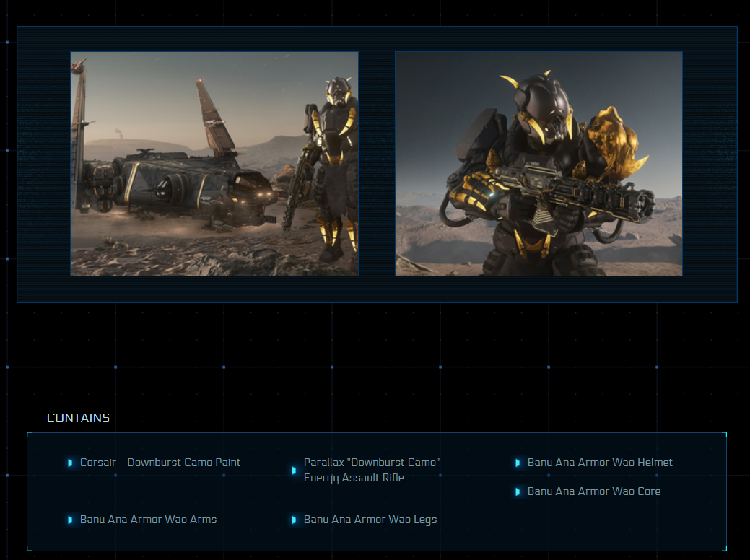Click bullet icon beside Wao Legs
Screen dimensions: 750x560
tap(294, 520)
